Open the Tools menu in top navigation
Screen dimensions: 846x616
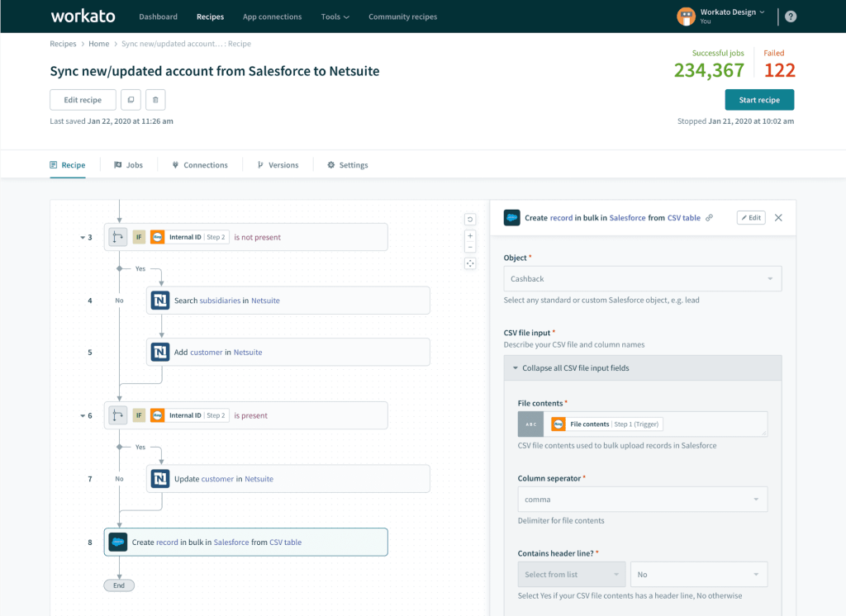coord(335,17)
